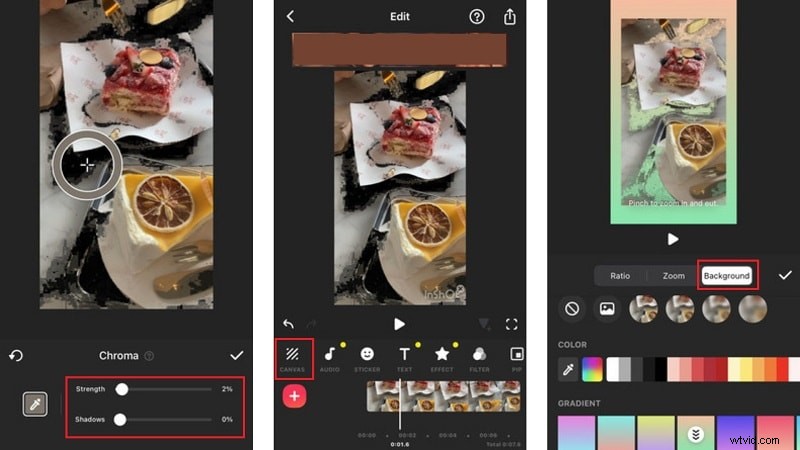This screenshot has width=800, height=450.
Task: Toggle fullscreen preview in editor
Action: [512, 324]
